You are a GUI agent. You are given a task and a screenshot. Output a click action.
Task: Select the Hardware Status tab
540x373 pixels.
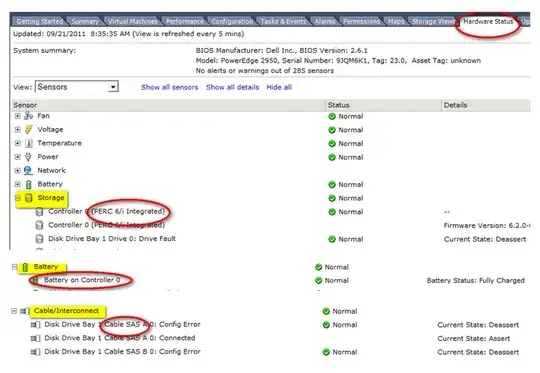(488, 21)
